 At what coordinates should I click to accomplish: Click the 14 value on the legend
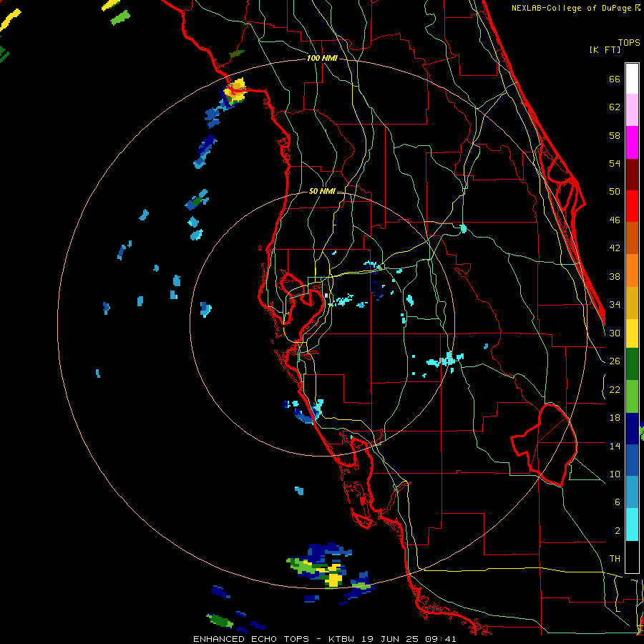click(615, 446)
